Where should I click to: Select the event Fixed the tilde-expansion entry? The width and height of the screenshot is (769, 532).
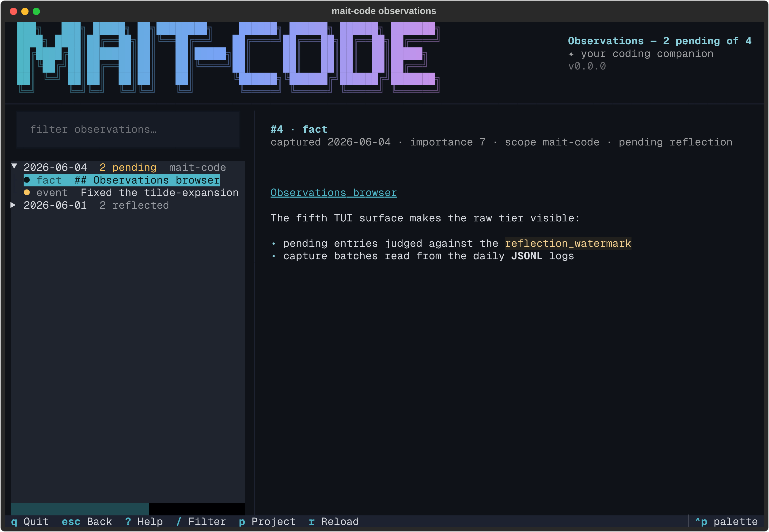[x=131, y=193]
